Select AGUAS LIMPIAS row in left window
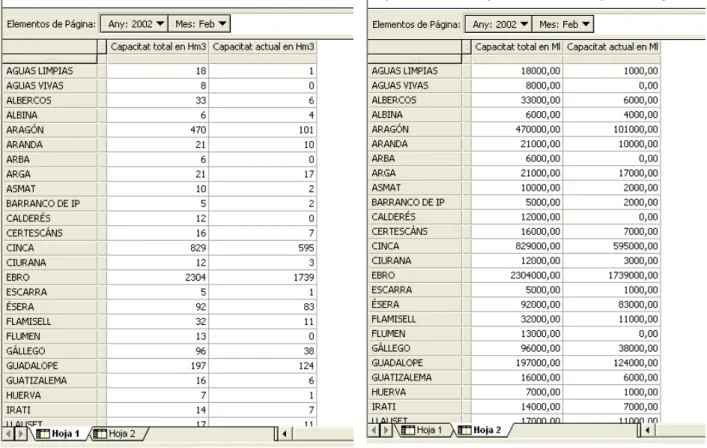This screenshot has height=448, width=707. coord(50,71)
